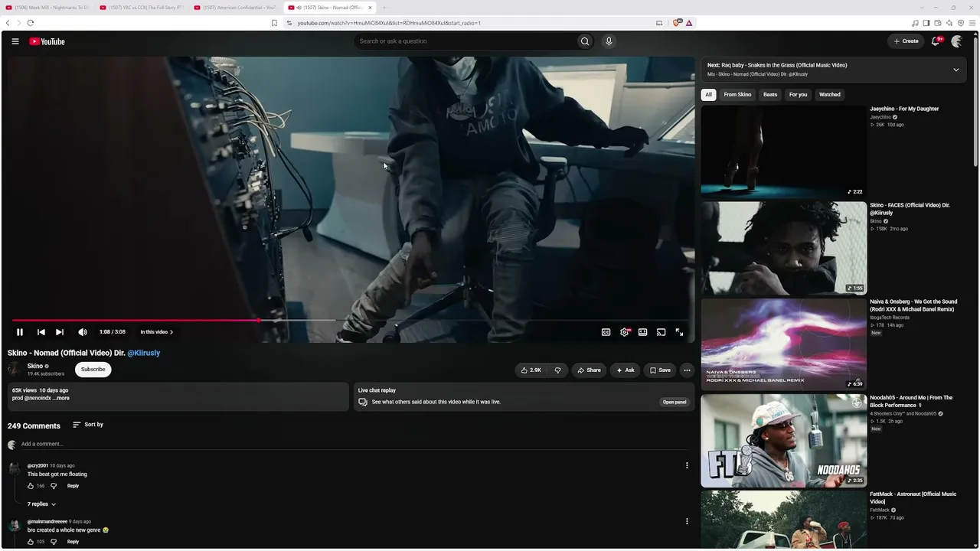
Task: Open Jaeychino - For My Daughter thumbnail
Action: pos(784,152)
